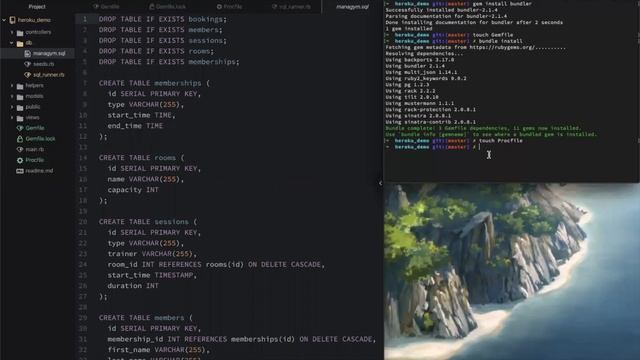
Task: Click the green 'Bundle complete!' terminal line
Action: tap(483, 128)
